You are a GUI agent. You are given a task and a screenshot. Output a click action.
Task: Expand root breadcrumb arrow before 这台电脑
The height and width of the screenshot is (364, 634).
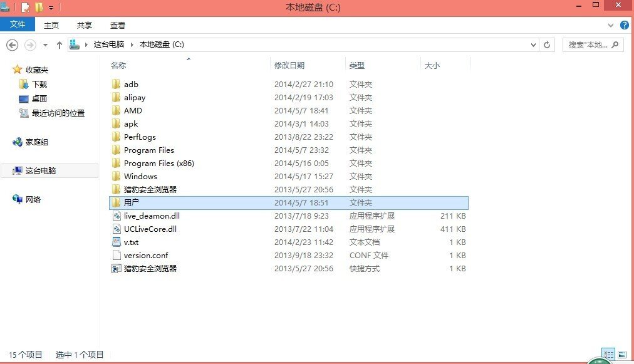point(86,44)
